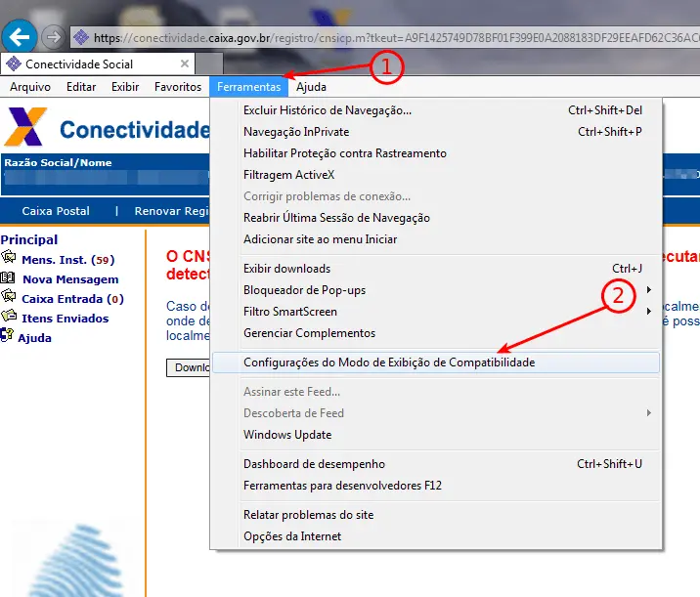Click the Download button on page
This screenshot has height=597, width=700.
(188, 367)
